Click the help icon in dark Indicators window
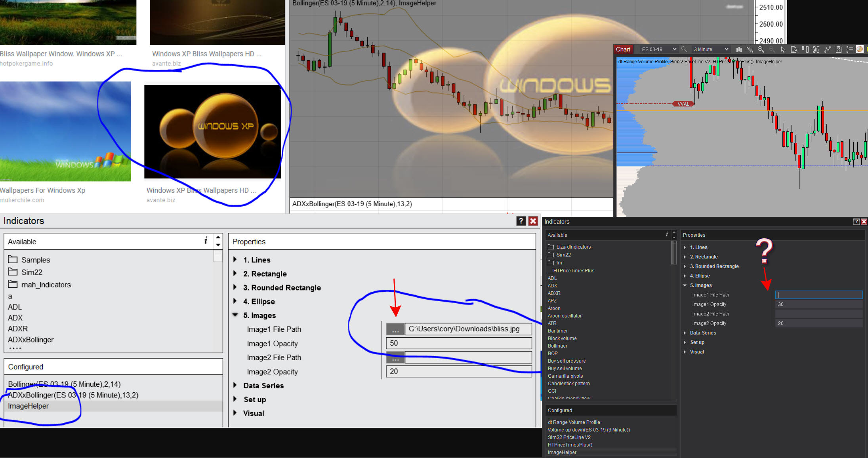The width and height of the screenshot is (868, 458). tap(856, 222)
